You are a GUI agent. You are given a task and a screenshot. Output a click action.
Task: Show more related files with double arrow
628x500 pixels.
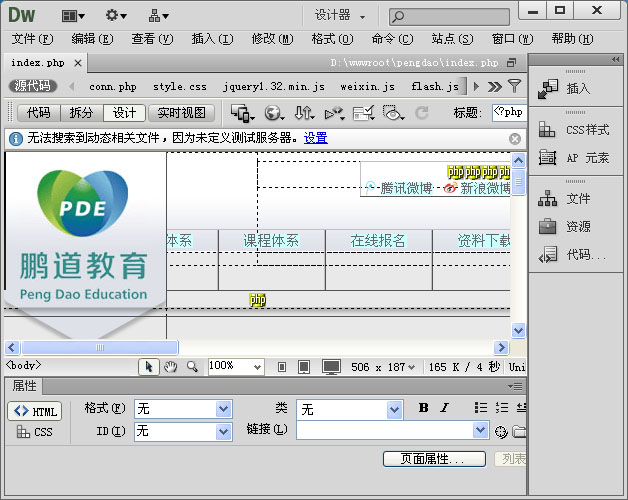(495, 87)
